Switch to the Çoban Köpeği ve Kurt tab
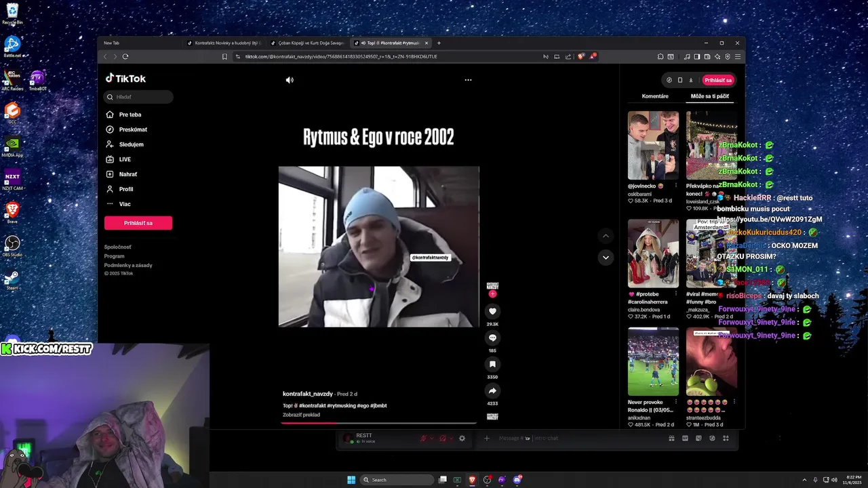This screenshot has width=868, height=488. point(307,43)
